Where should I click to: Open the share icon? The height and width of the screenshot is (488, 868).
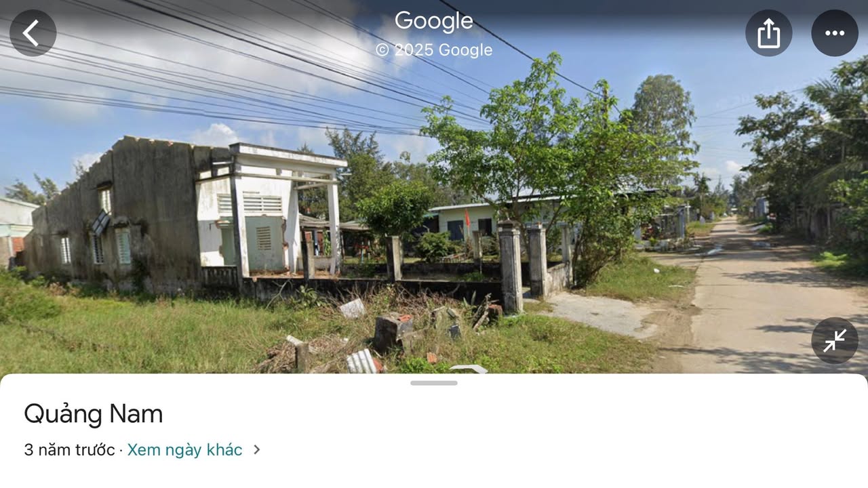pyautogui.click(x=768, y=33)
